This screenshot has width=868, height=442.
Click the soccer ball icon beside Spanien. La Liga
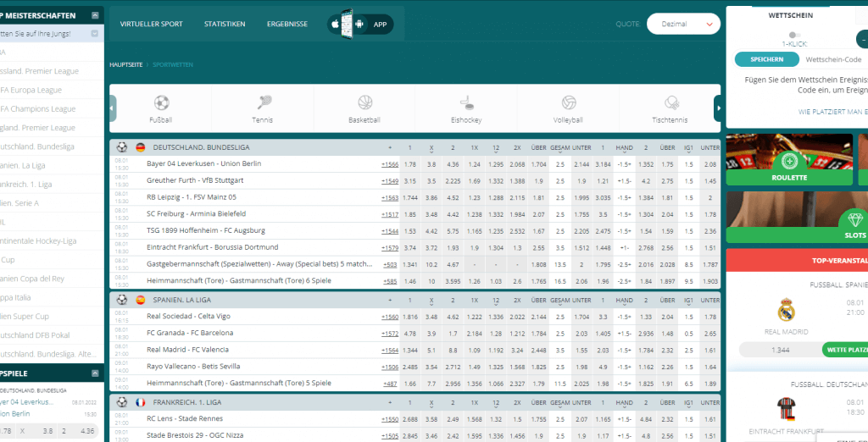[122, 300]
